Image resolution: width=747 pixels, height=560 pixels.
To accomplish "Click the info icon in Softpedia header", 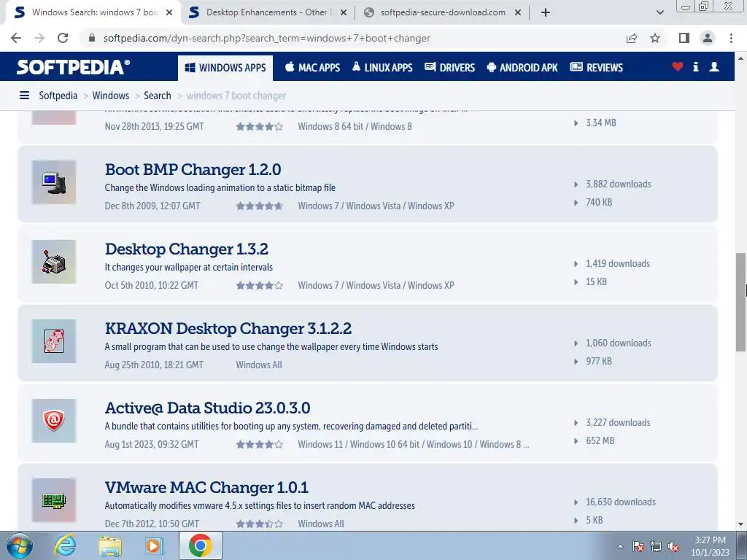I will point(695,66).
